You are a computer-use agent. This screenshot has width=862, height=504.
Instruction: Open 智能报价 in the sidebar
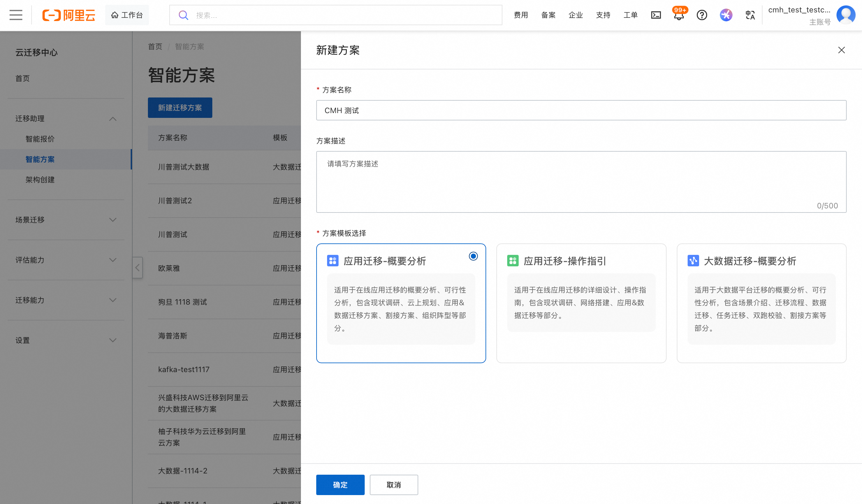click(40, 139)
